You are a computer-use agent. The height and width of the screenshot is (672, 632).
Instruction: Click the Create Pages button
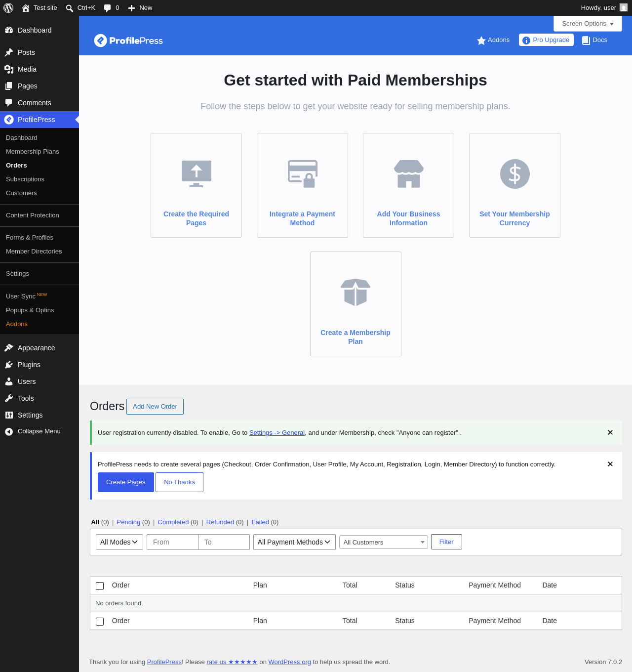click(126, 482)
